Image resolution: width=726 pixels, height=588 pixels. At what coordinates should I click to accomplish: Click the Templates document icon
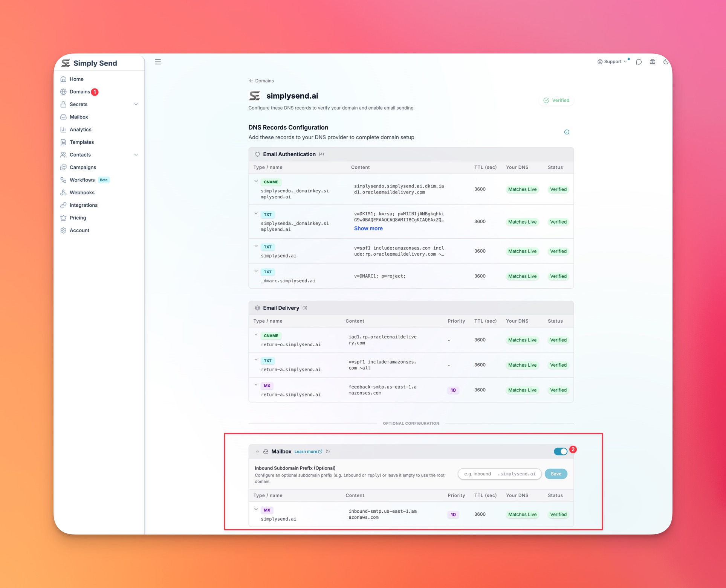pyautogui.click(x=63, y=142)
